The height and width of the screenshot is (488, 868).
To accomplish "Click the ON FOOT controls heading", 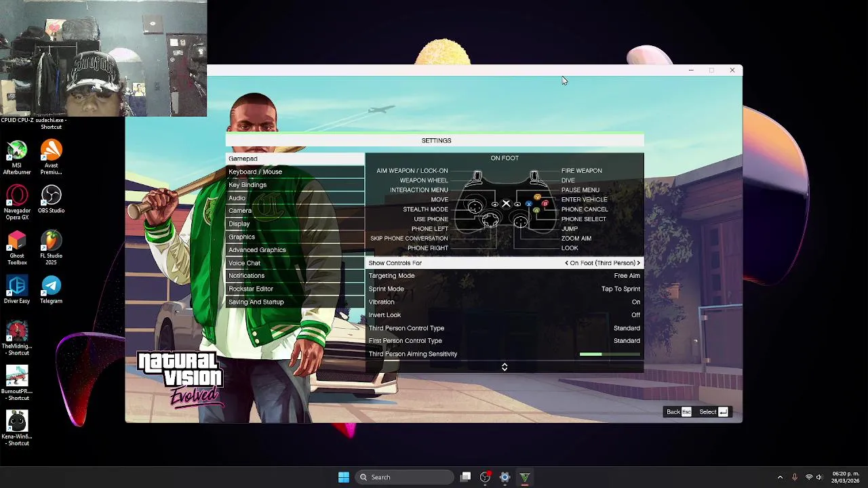I will click(505, 158).
